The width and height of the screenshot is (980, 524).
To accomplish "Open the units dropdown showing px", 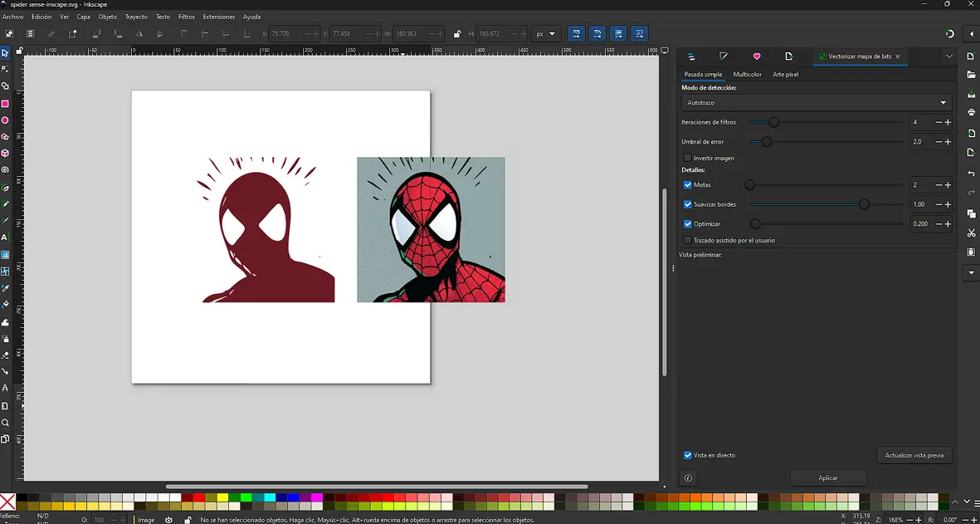I will pos(545,33).
